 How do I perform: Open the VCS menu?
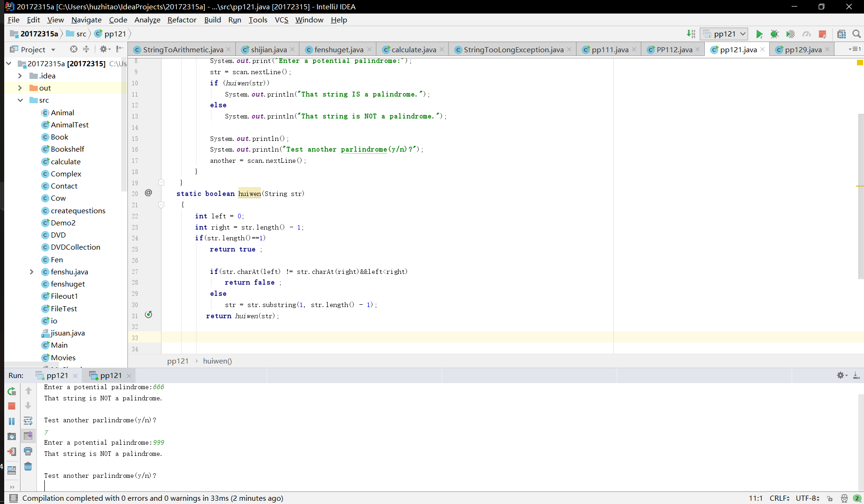281,20
